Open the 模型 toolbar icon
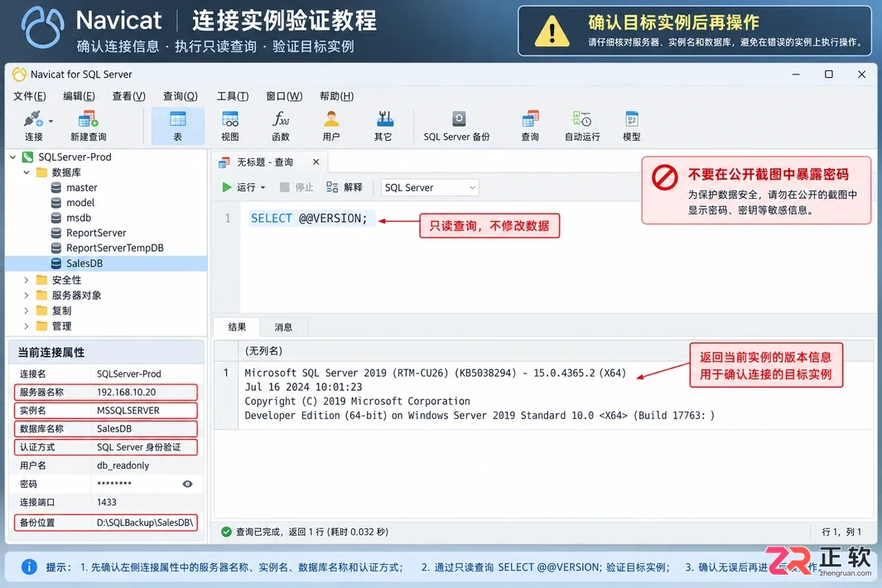 tap(632, 126)
